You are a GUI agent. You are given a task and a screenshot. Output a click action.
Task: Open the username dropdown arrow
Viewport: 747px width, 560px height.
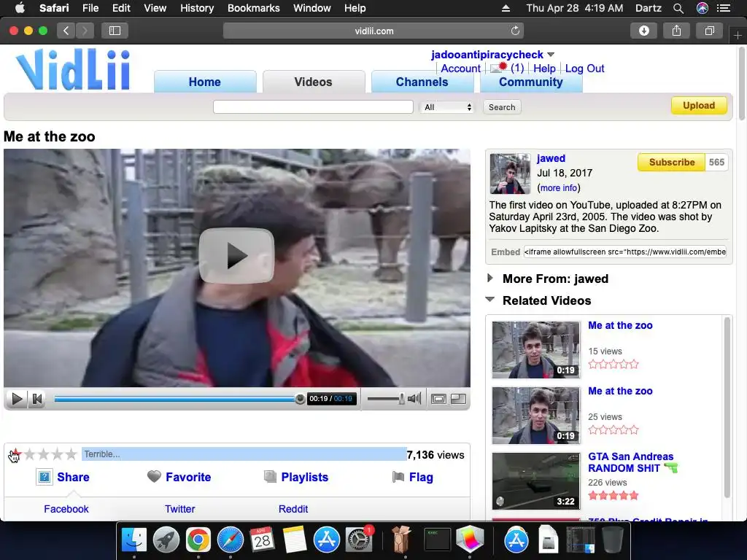pos(551,55)
